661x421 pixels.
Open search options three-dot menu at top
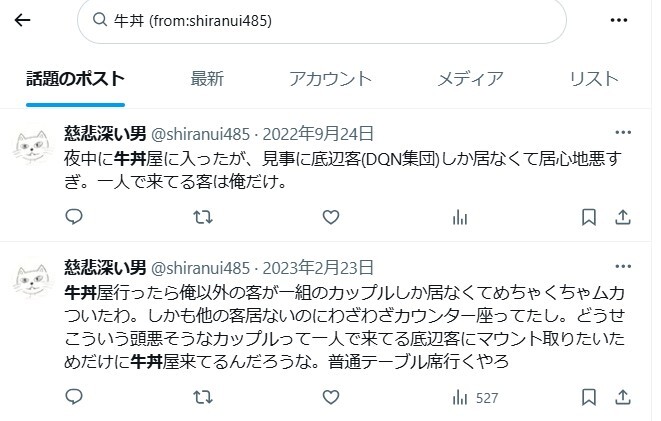618,20
